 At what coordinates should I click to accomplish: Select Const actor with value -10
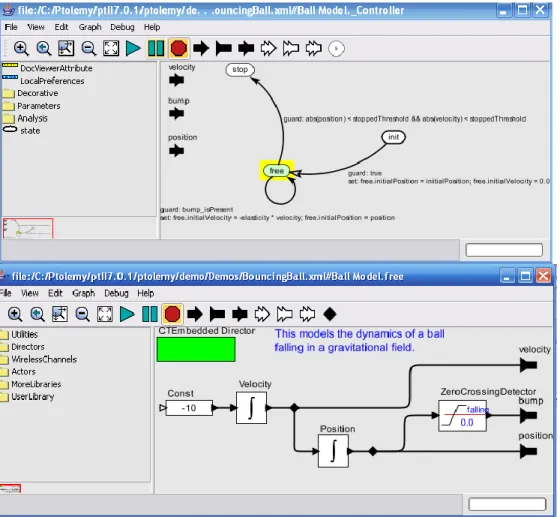189,408
